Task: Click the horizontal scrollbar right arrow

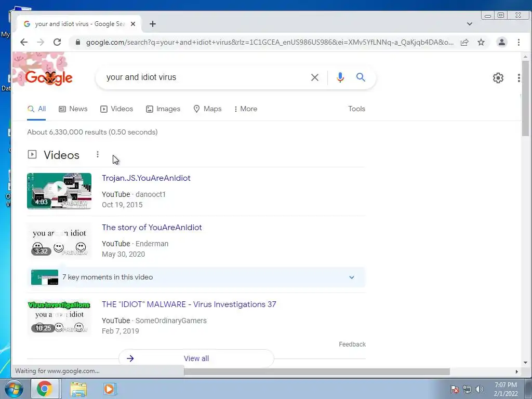Action: pos(516,372)
